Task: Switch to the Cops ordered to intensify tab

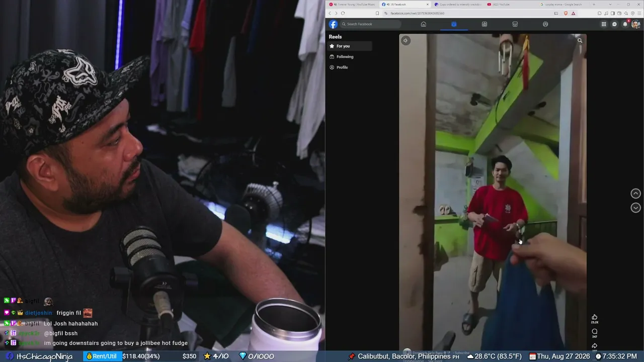Action: tap(457, 5)
